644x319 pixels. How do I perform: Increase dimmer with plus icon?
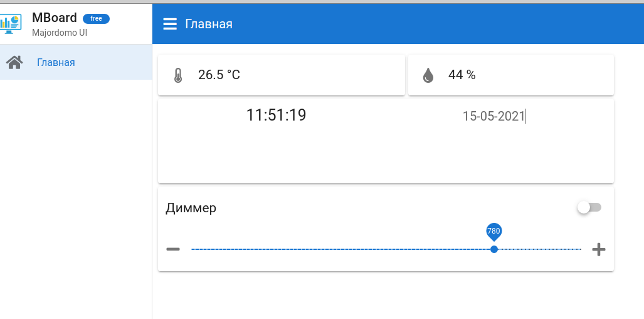click(599, 249)
